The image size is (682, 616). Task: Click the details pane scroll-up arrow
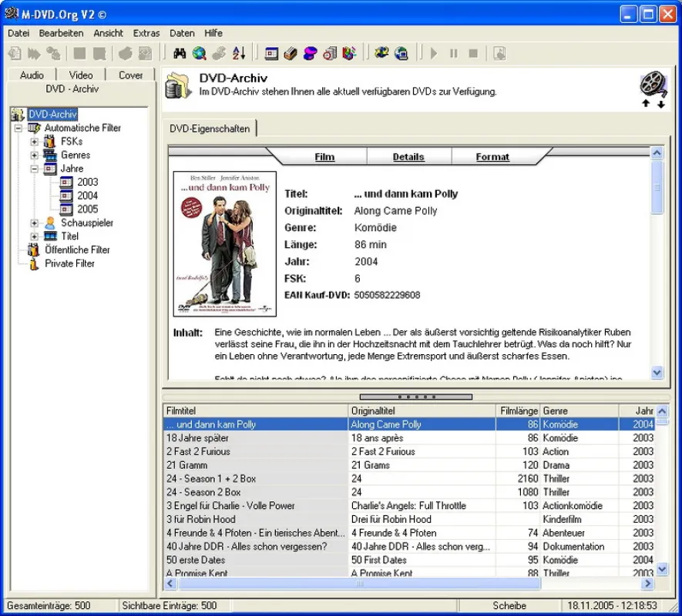tap(657, 152)
